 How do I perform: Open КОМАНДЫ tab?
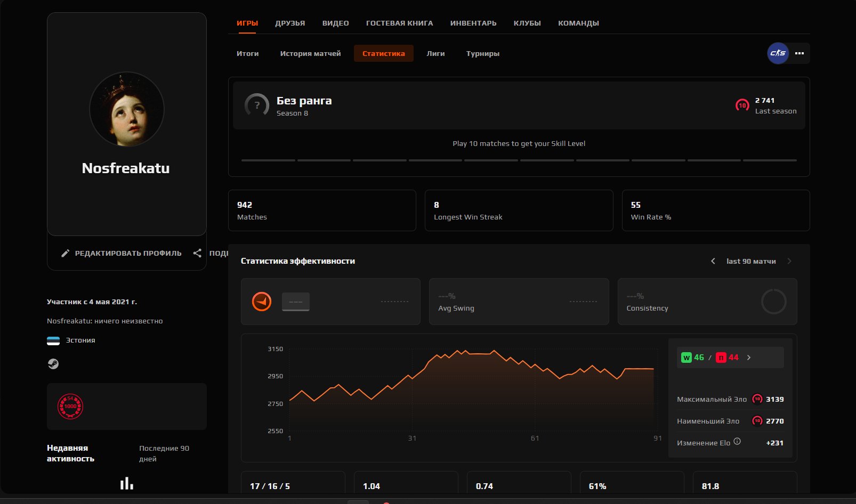click(x=578, y=23)
